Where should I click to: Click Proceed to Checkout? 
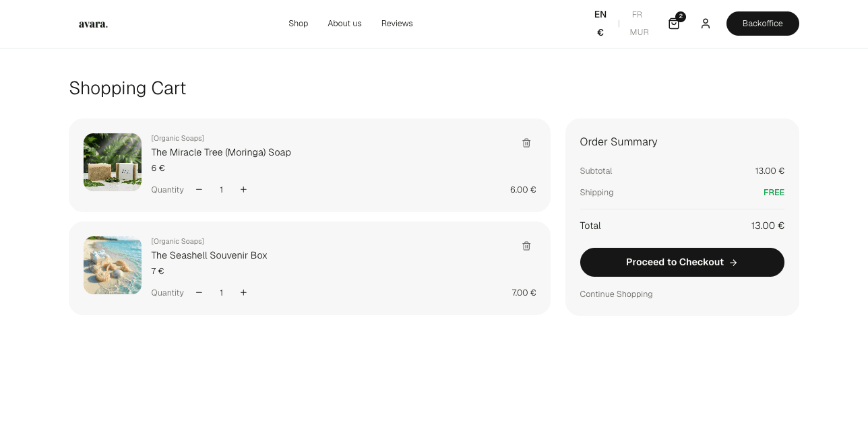681,262
